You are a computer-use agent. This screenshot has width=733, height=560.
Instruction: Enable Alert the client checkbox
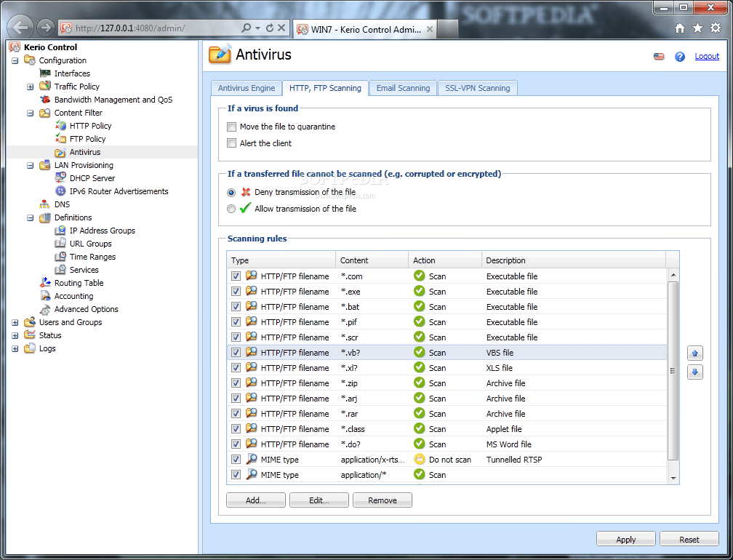[x=231, y=143]
